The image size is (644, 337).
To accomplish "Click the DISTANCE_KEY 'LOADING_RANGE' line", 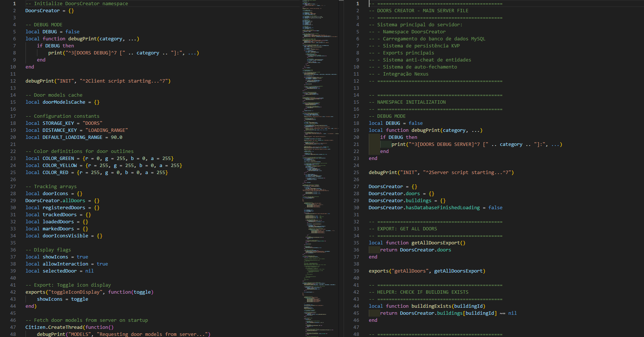I will coord(77,130).
